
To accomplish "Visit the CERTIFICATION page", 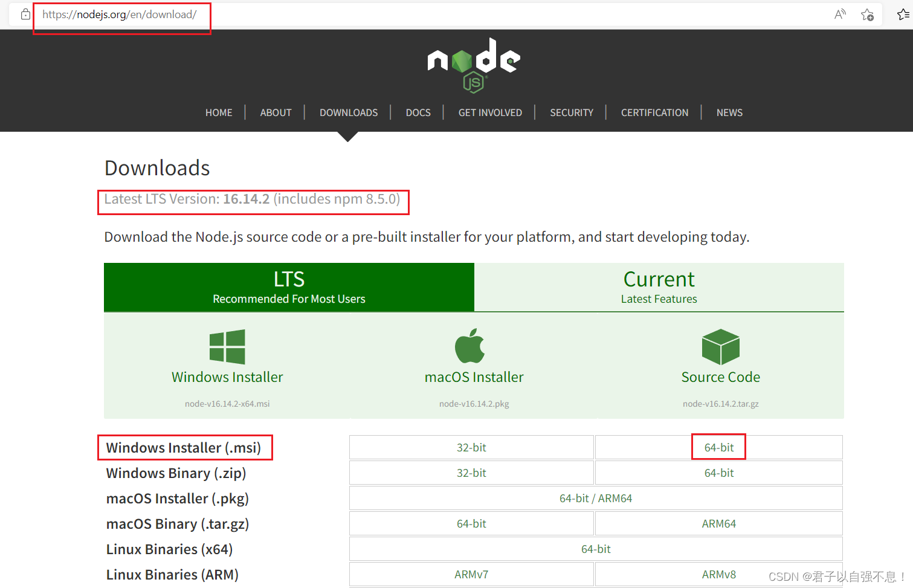I will [654, 112].
